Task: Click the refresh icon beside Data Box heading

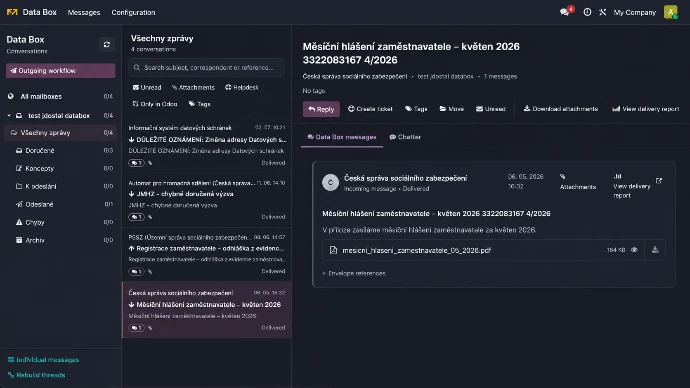Action: click(x=106, y=44)
